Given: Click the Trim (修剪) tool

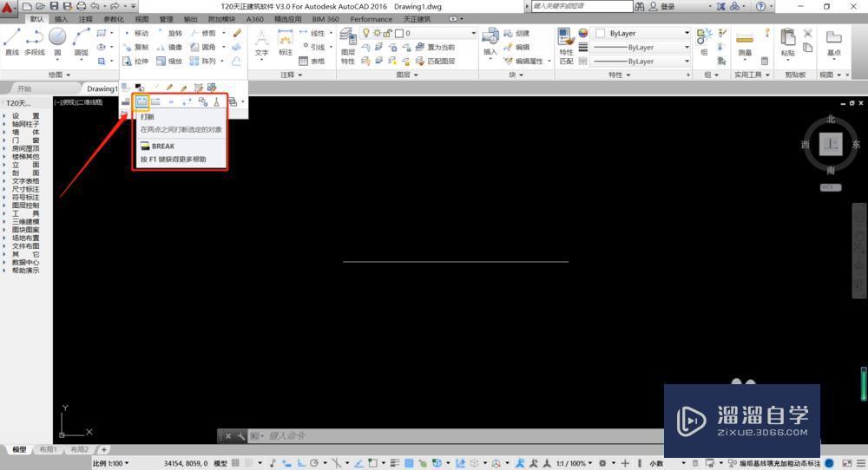Looking at the screenshot, I should pos(202,33).
